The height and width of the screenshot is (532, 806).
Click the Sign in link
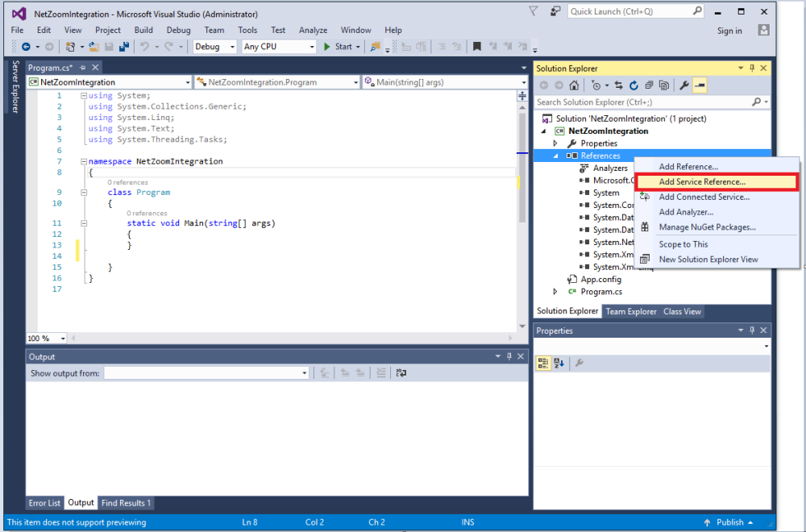tap(729, 31)
